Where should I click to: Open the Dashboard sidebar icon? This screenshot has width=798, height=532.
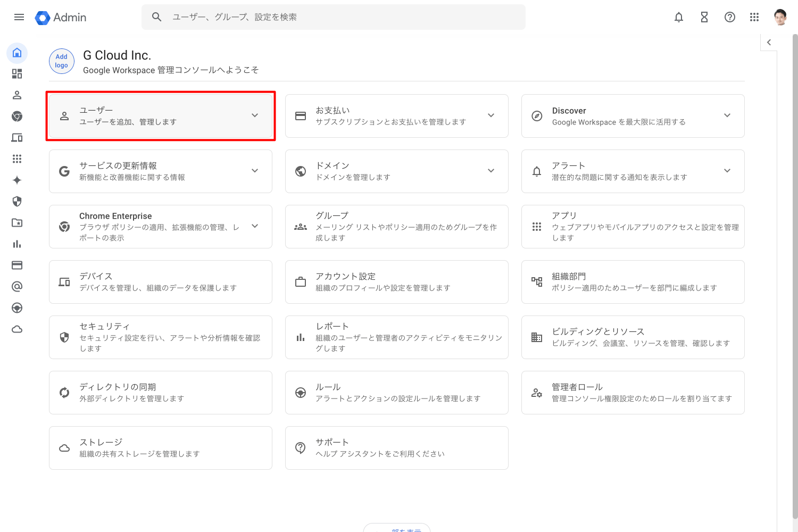tap(17, 74)
